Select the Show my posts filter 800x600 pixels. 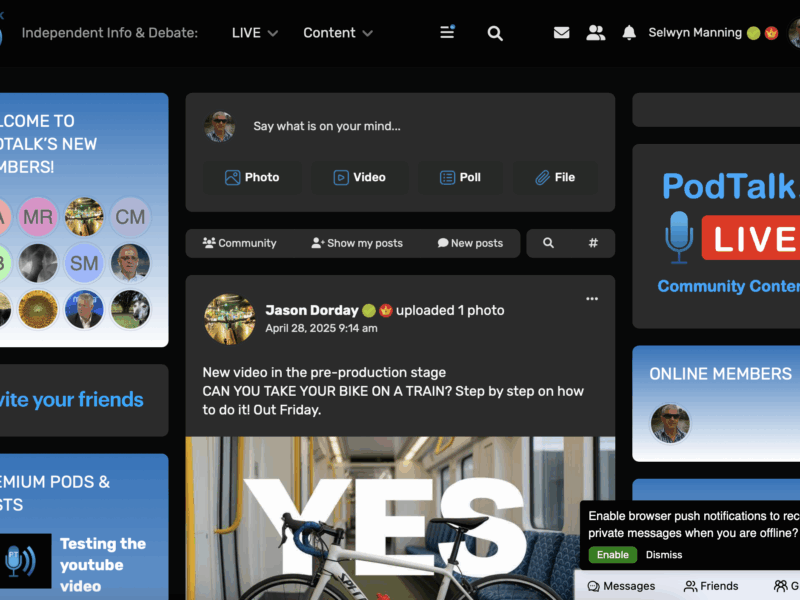357,243
